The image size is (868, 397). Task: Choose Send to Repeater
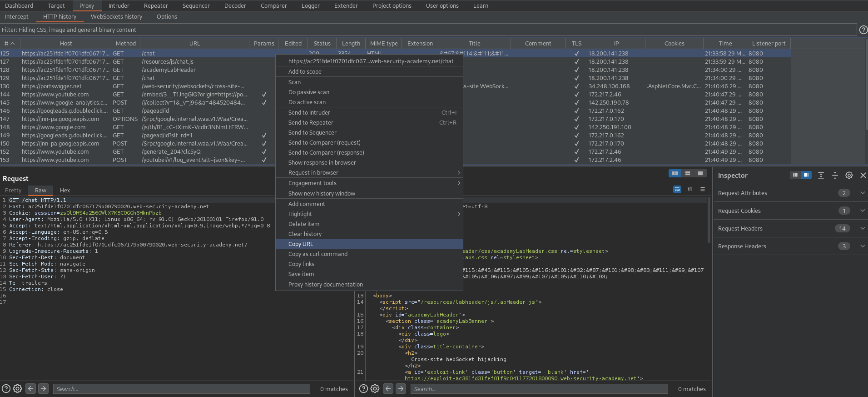point(369,123)
